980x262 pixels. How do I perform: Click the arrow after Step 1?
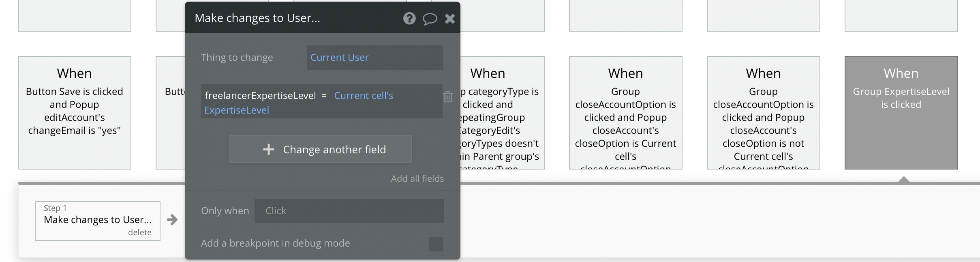[x=172, y=220]
